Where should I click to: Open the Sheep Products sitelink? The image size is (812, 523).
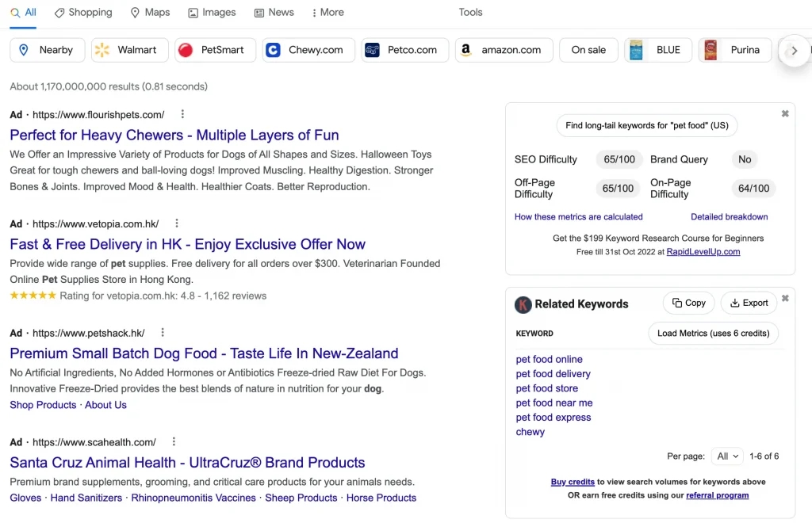(x=301, y=498)
